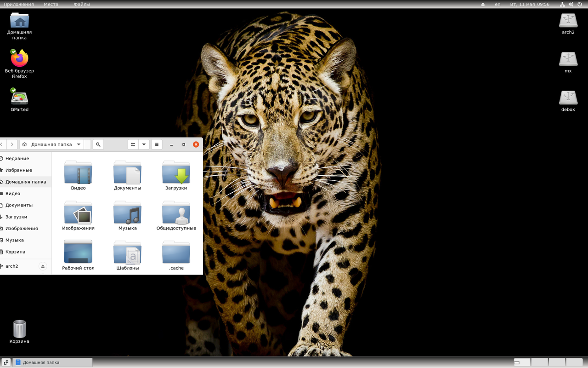Open the Музыка folder in the file view
This screenshot has height=368, width=588.
[127, 215]
